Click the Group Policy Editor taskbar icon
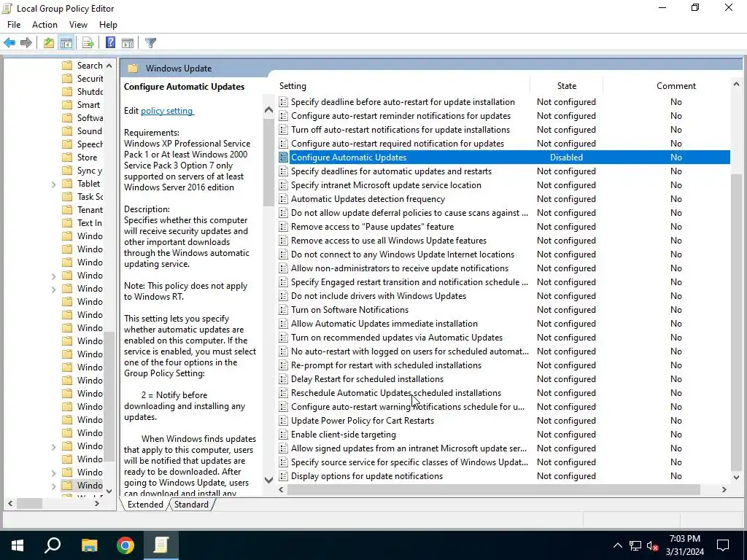 [x=161, y=545]
